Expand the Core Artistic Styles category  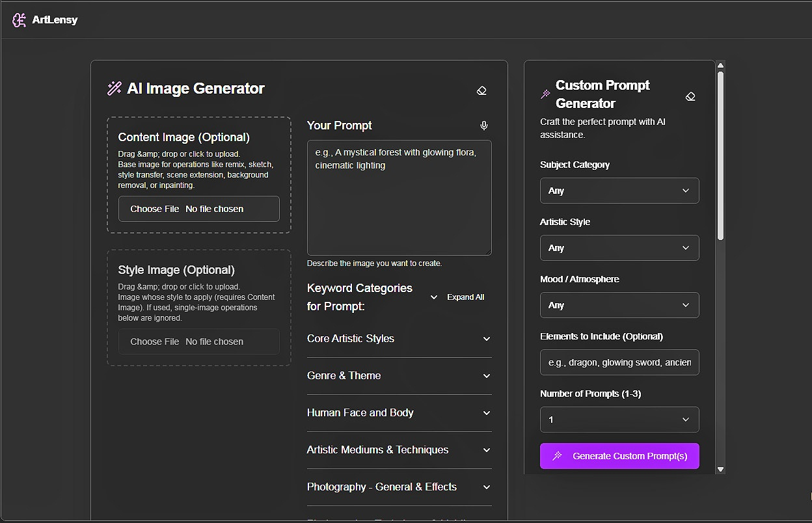pos(399,339)
